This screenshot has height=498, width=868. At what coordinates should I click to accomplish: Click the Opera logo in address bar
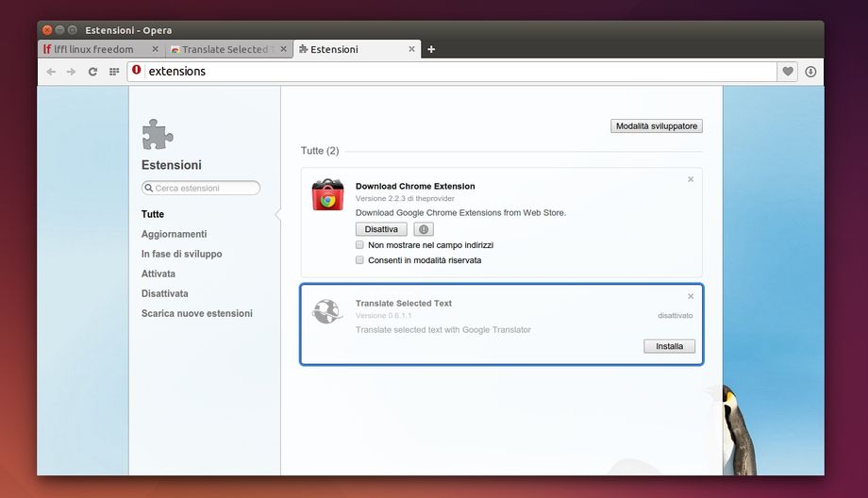pos(136,71)
